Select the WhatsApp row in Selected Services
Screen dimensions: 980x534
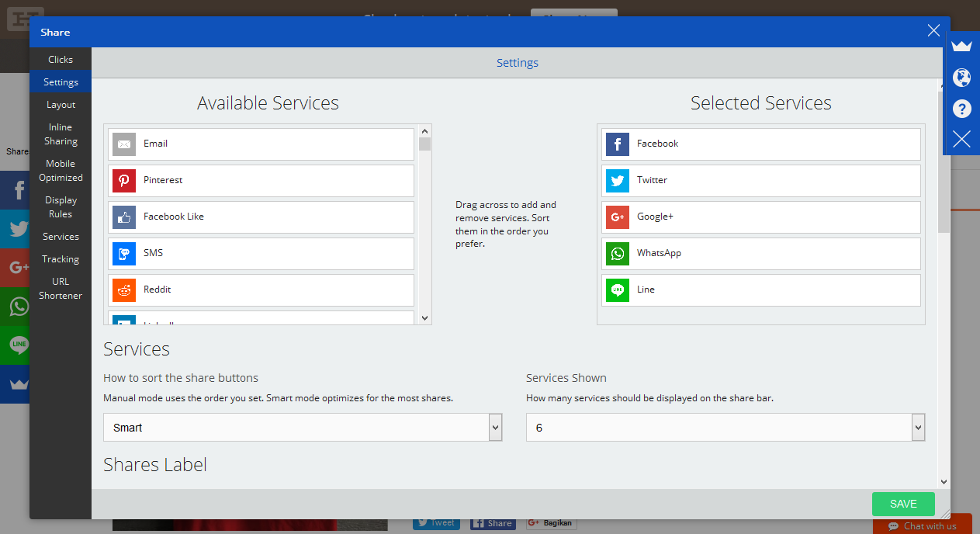pyautogui.click(x=761, y=254)
